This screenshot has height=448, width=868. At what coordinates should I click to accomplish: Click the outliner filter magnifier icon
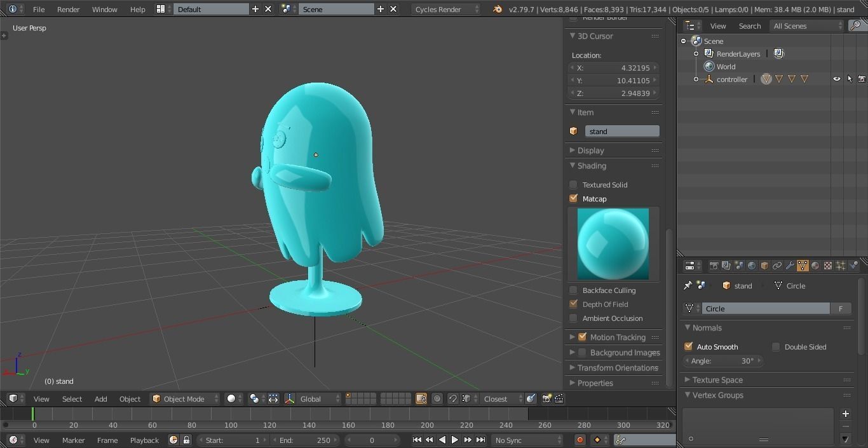click(856, 25)
